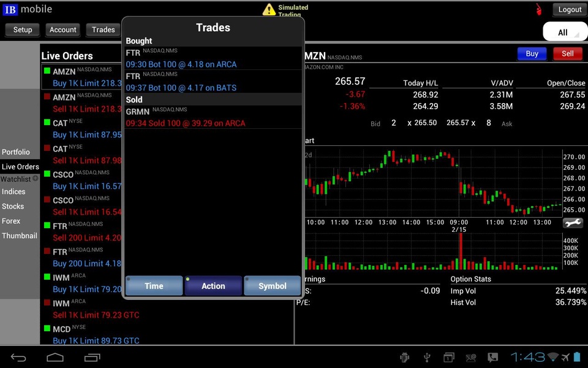Tap green status square of AMZN buy order
Screen dimensions: 588x368
(47, 70)
